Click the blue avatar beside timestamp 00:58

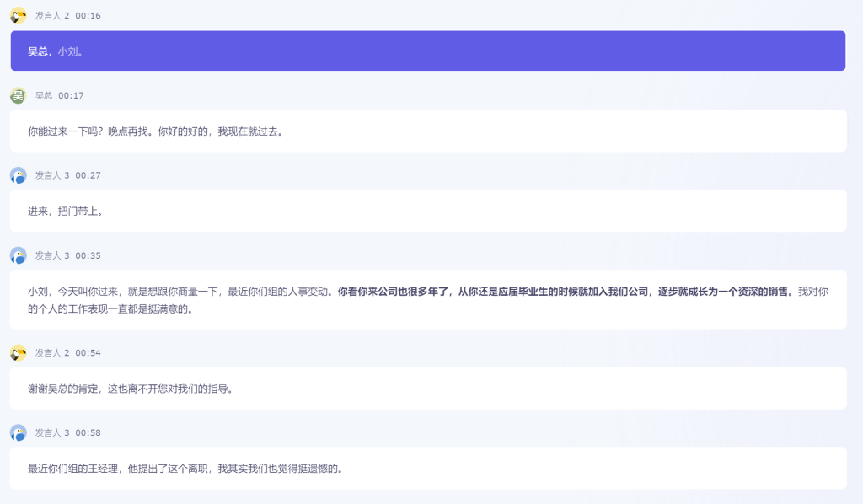point(18,432)
